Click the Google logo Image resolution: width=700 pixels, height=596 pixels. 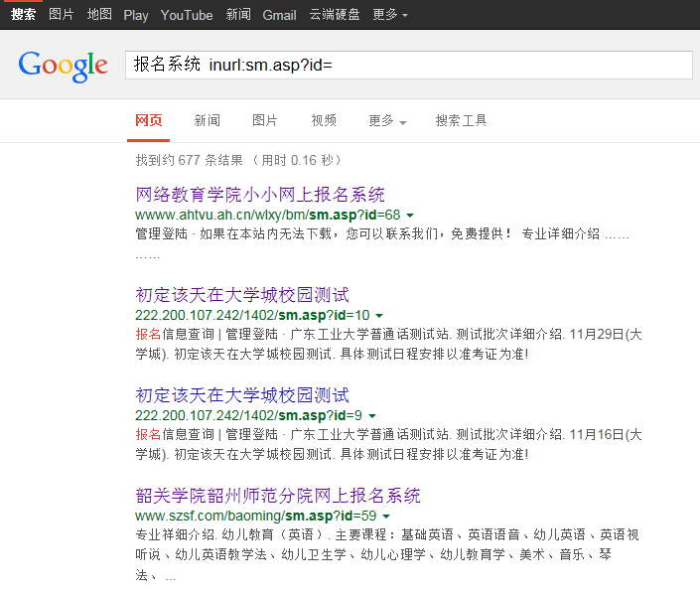pyautogui.click(x=63, y=67)
